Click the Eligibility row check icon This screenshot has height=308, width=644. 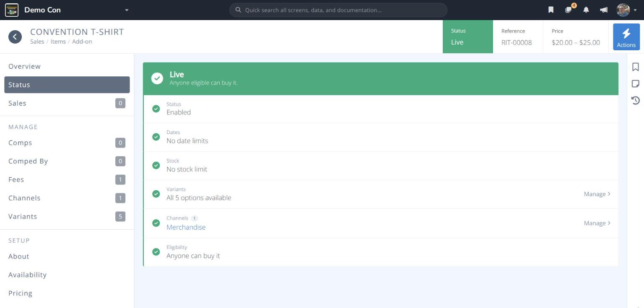pos(156,252)
